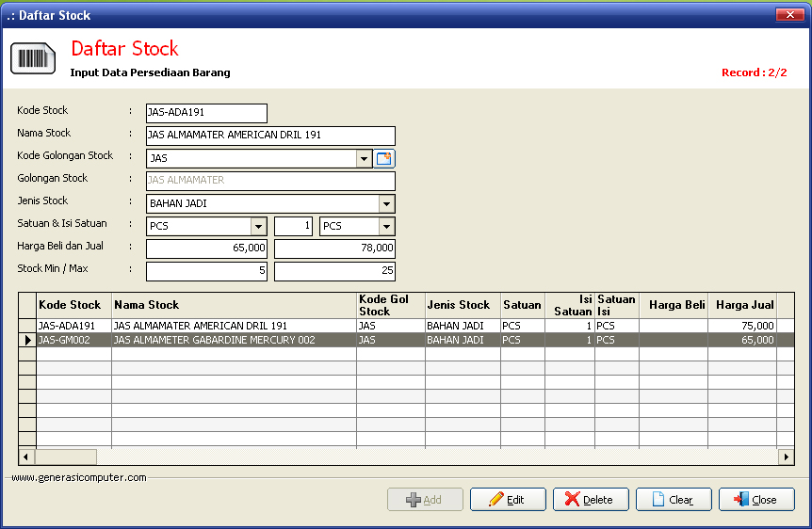The width and height of the screenshot is (812, 529).
Task: Expand the first Satuan PCS dropdown
Action: click(258, 227)
